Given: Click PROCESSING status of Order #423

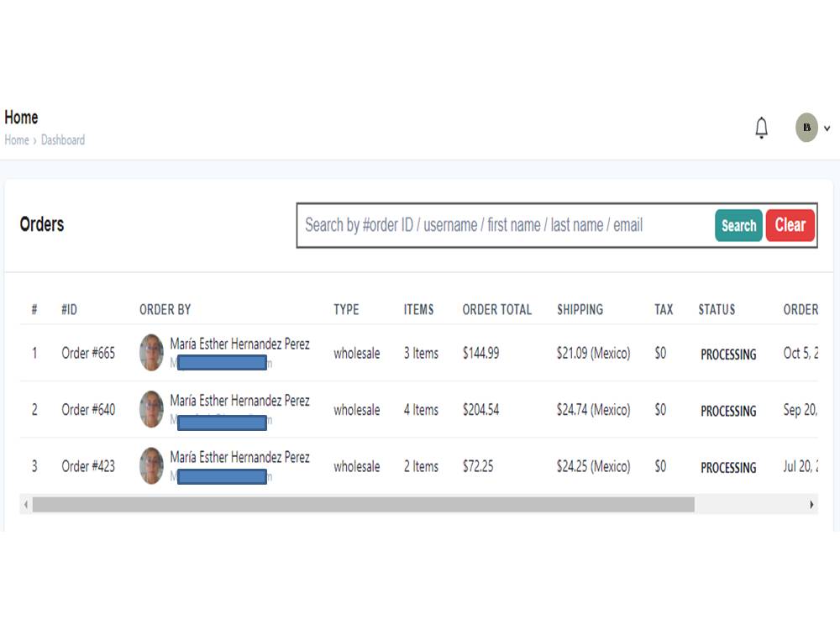Looking at the screenshot, I should coord(728,468).
